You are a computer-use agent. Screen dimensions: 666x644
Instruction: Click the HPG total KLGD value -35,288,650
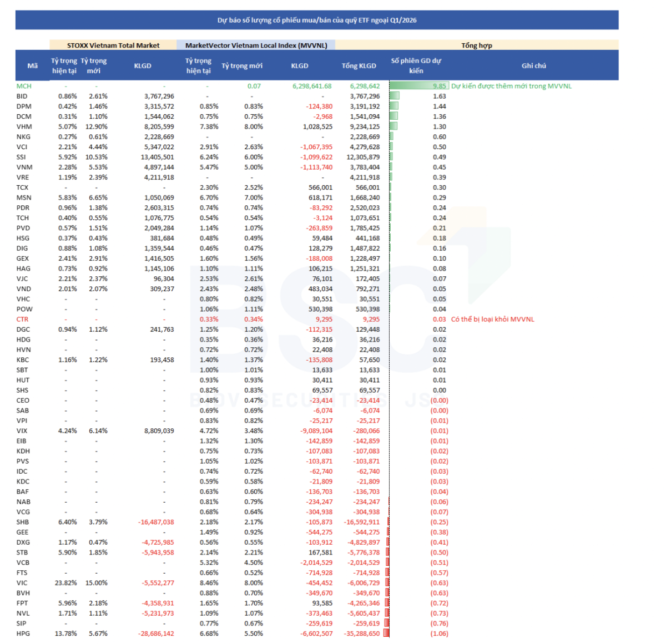point(362,633)
